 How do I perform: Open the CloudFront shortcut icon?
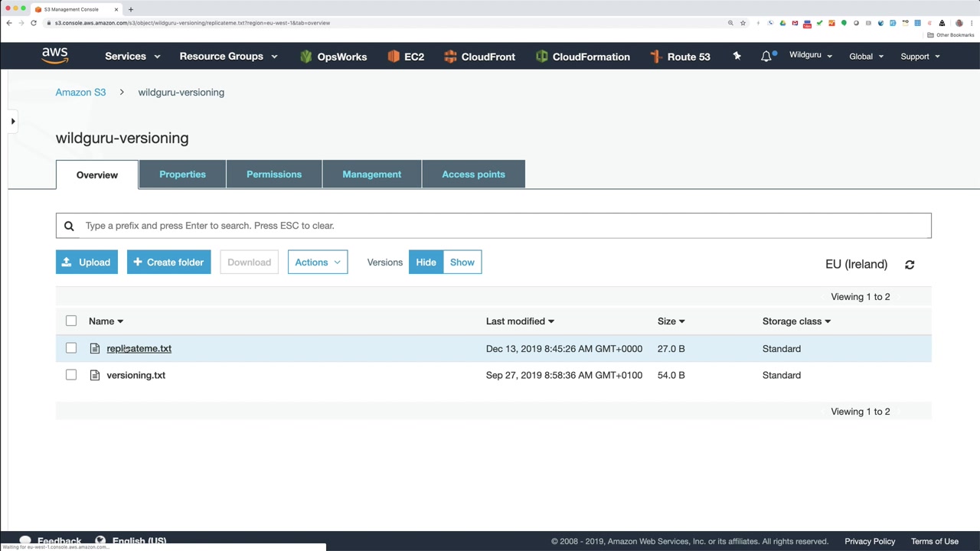pos(450,56)
